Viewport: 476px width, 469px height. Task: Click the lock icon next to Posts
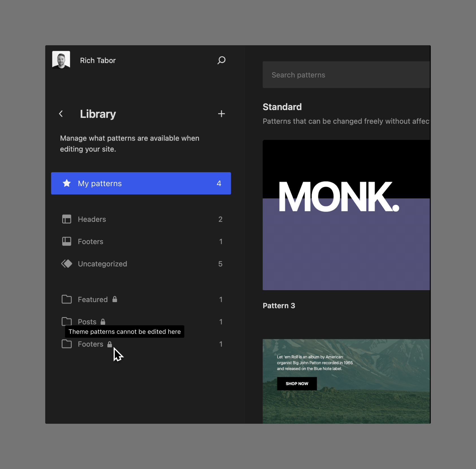pos(103,322)
